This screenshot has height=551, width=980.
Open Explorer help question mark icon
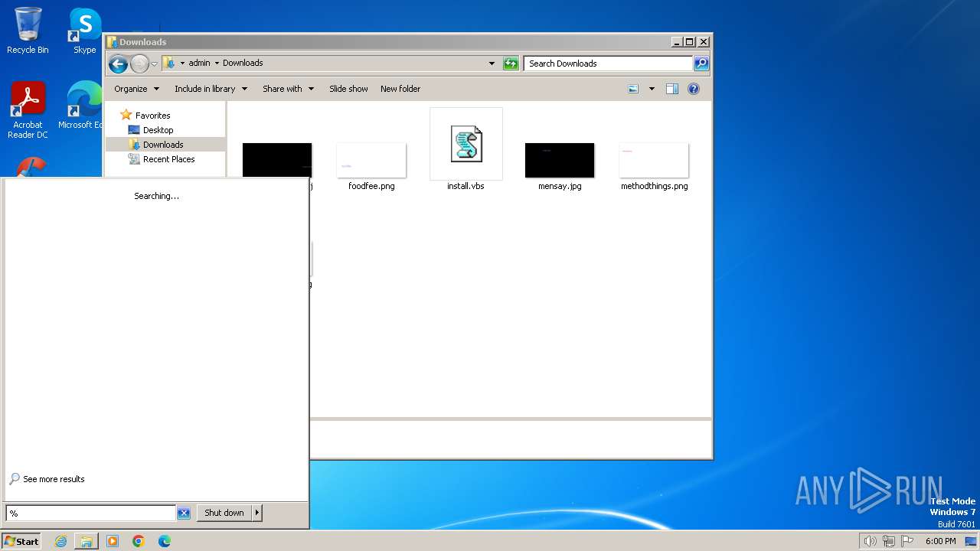pyautogui.click(x=694, y=89)
